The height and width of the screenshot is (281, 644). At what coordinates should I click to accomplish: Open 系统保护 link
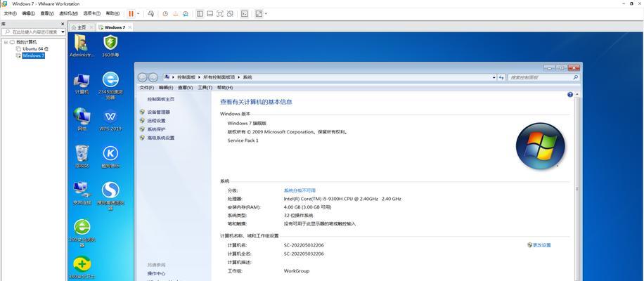pos(157,129)
